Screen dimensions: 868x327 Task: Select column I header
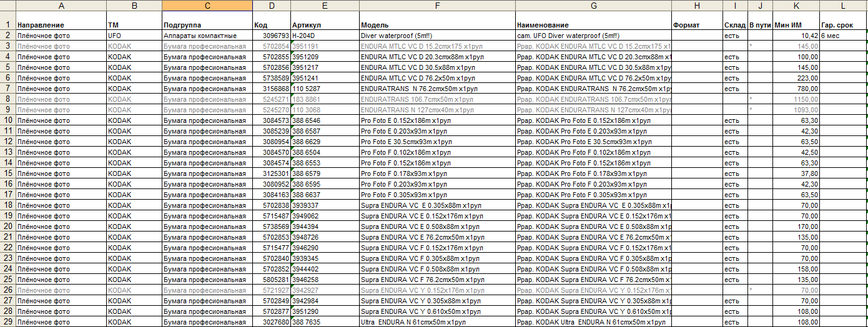tap(735, 6)
